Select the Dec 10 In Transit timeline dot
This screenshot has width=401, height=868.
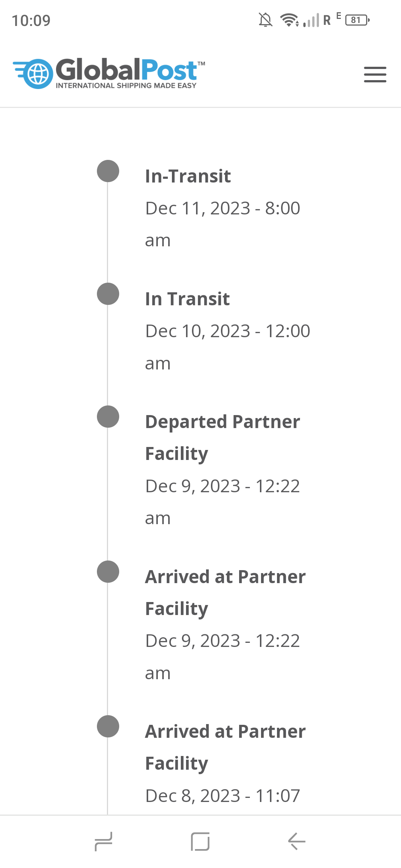click(x=108, y=294)
